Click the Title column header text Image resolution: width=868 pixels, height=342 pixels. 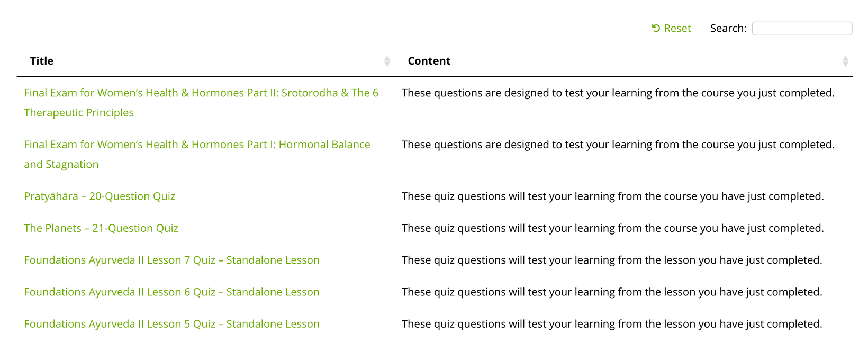point(41,60)
